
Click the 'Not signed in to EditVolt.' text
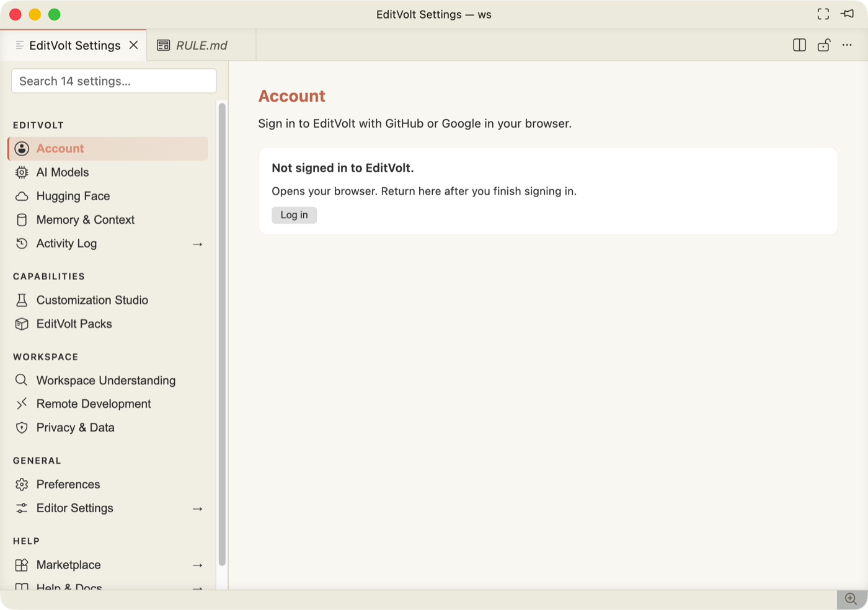[343, 168]
